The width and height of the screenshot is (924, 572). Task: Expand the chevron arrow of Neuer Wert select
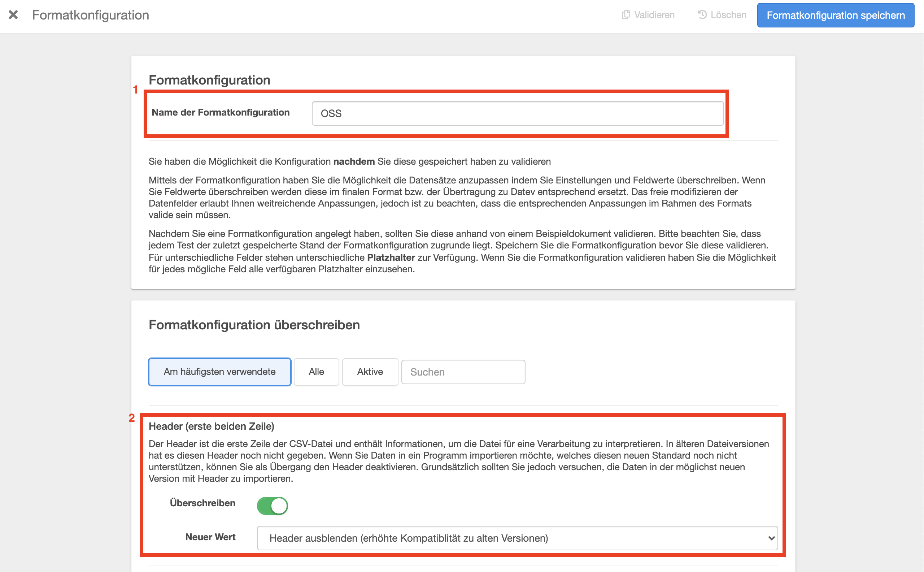(771, 538)
